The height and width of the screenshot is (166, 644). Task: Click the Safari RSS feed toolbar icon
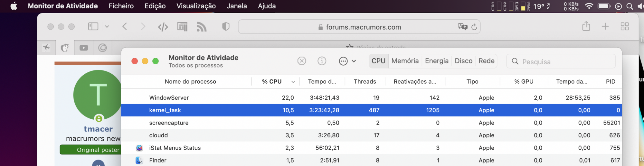pos(202,27)
